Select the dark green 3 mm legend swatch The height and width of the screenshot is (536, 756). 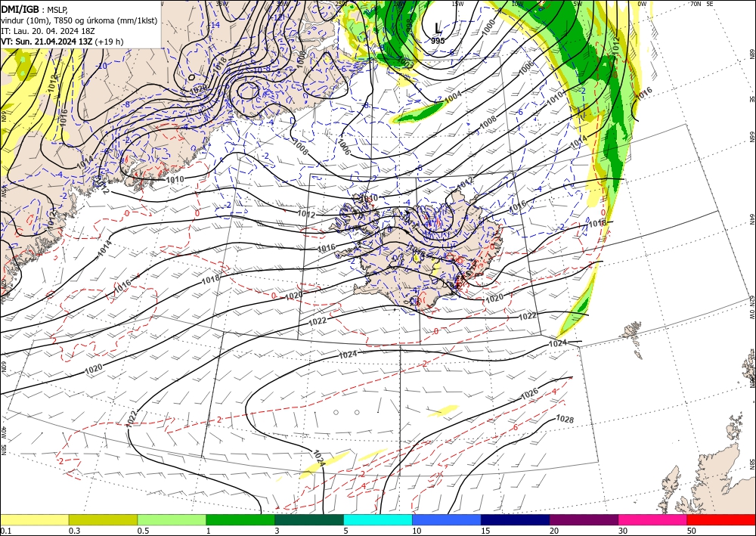pyautogui.click(x=309, y=520)
